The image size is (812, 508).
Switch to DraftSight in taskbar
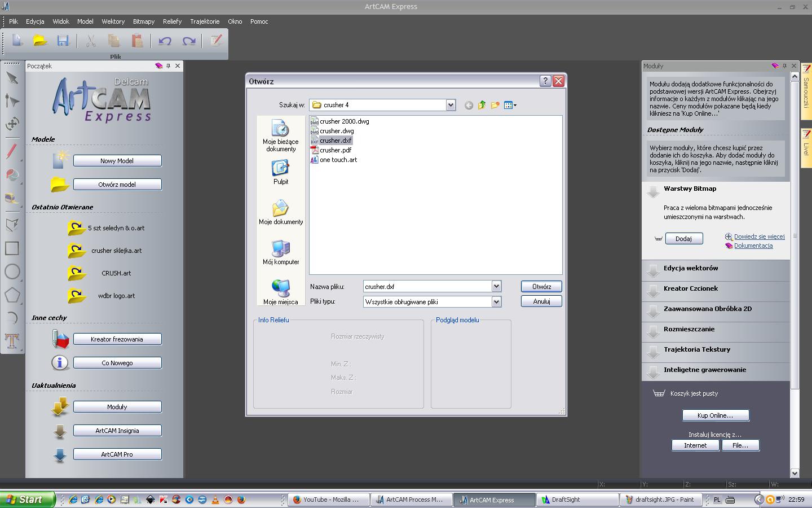[x=577, y=500]
